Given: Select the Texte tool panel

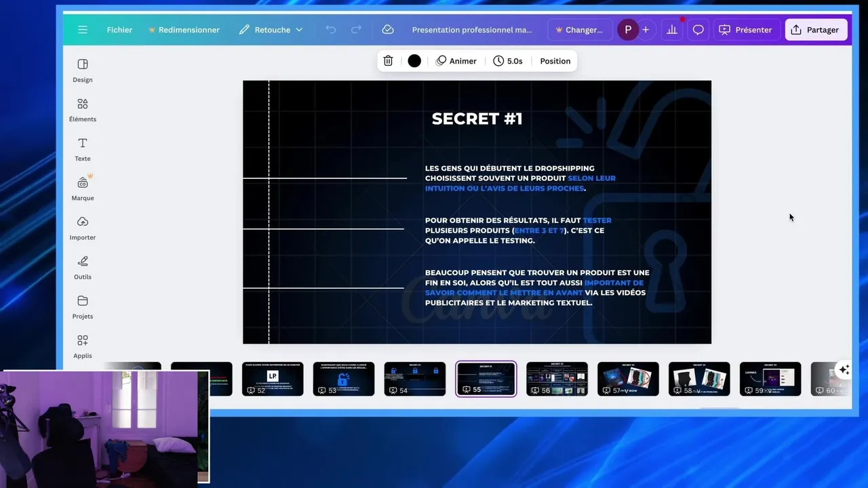Looking at the screenshot, I should coord(83,149).
